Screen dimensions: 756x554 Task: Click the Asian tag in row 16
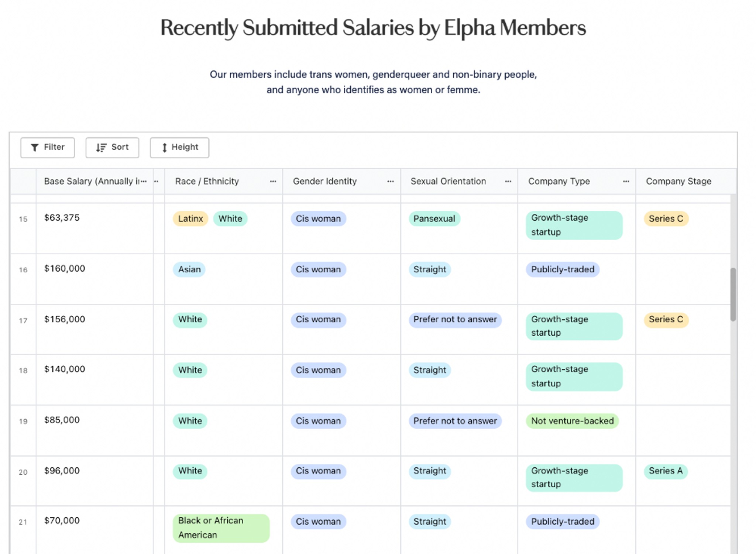189,269
